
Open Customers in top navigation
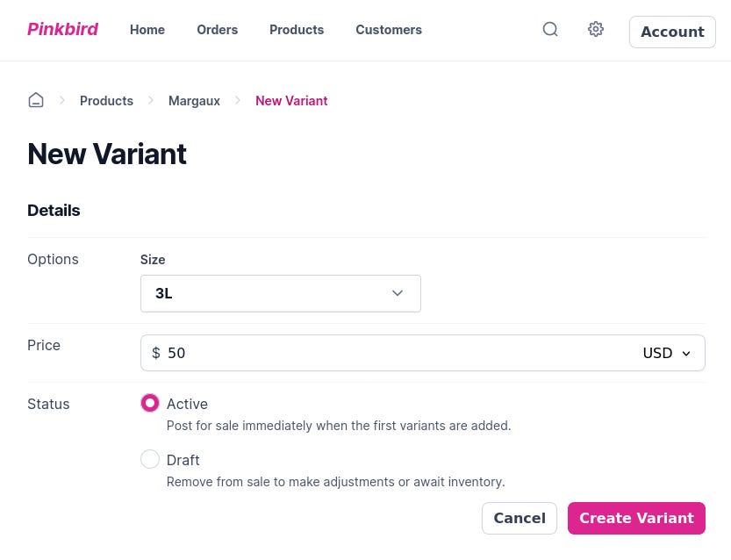388,30
